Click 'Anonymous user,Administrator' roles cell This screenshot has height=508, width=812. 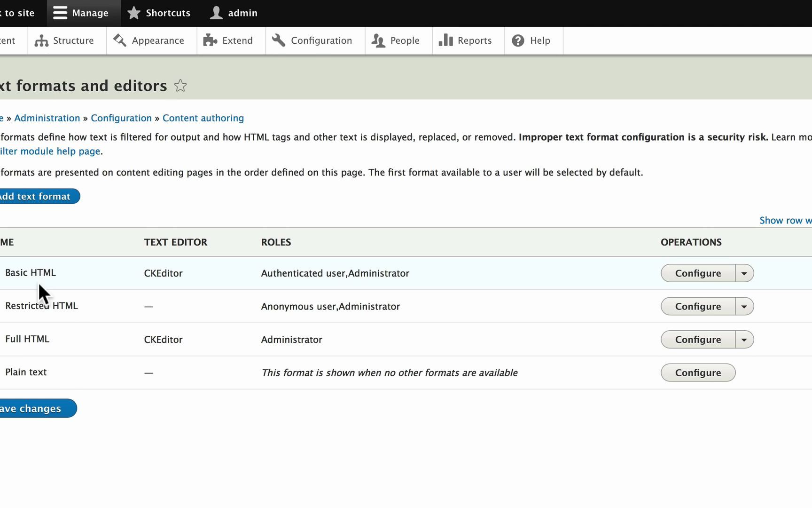(330, 307)
